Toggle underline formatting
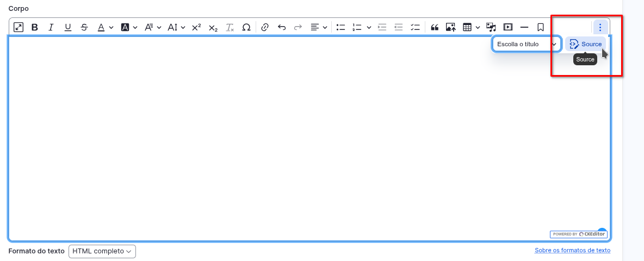644x261 pixels. click(67, 27)
